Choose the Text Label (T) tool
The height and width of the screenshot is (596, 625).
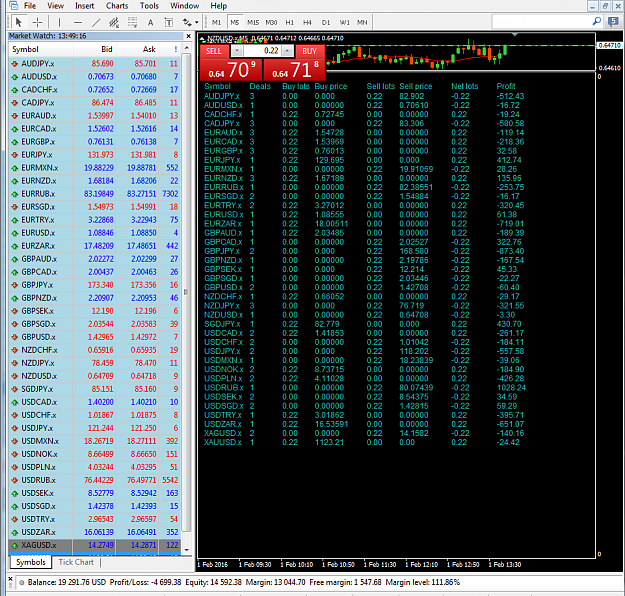pos(169,23)
